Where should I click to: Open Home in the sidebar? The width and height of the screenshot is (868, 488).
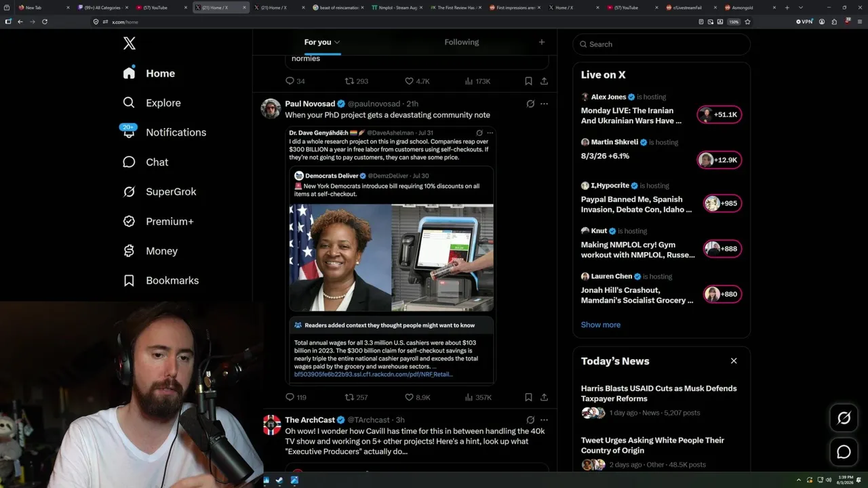tap(149, 73)
